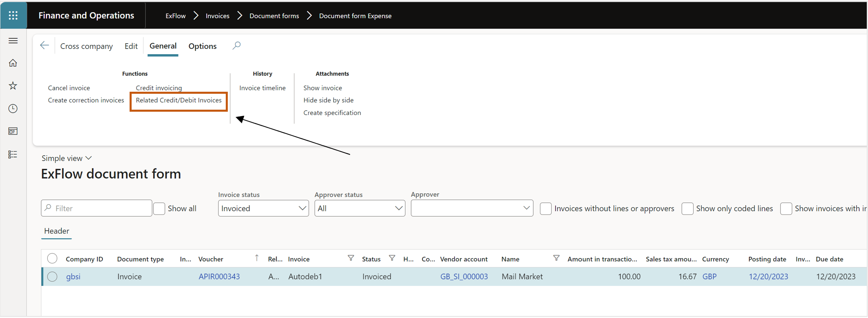Viewport: 868px width, 318px height.
Task: Click Voucher column sort arrow
Action: click(x=257, y=258)
